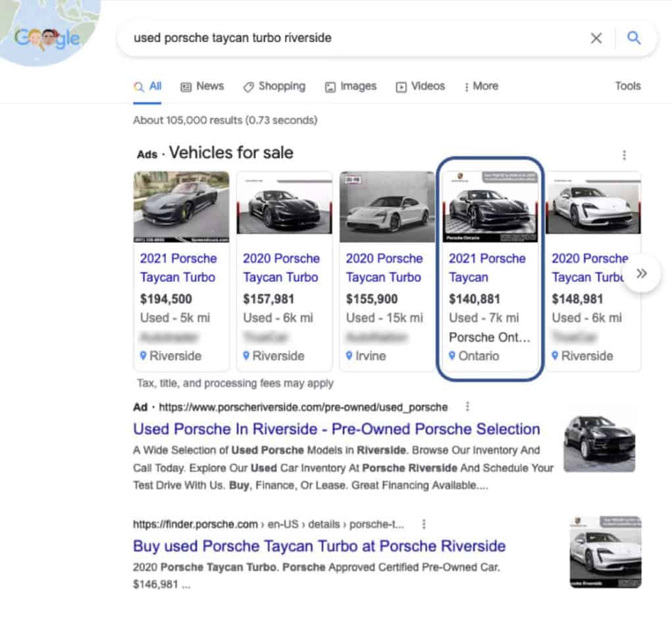Open the Tools options
Viewport: 672px width, 629px height.
point(627,86)
